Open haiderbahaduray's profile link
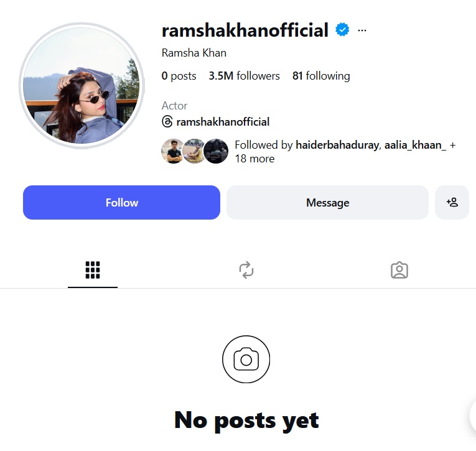The height and width of the screenshot is (451, 476). pyautogui.click(x=337, y=145)
